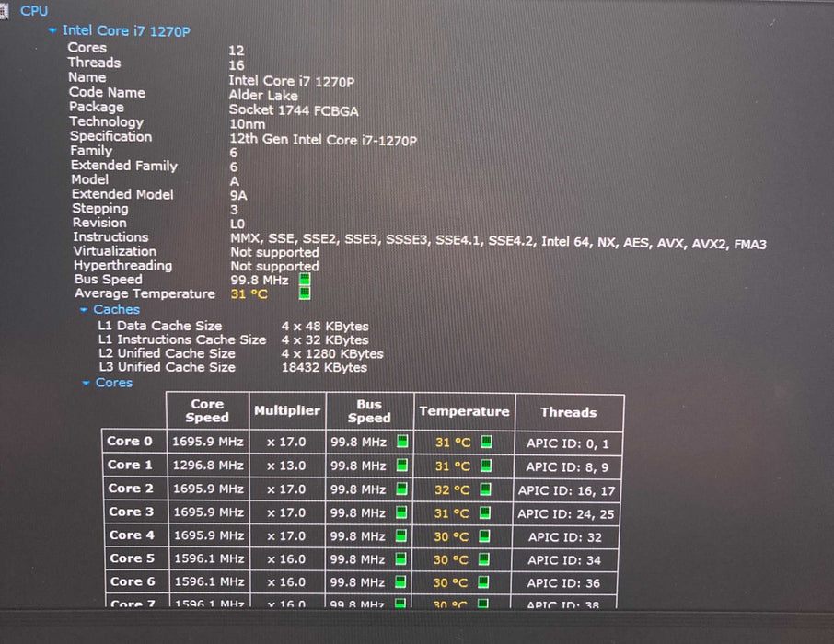Viewport: 834px width, 644px height.
Task: Click Core 5 temperature green indicator
Action: coord(483,559)
